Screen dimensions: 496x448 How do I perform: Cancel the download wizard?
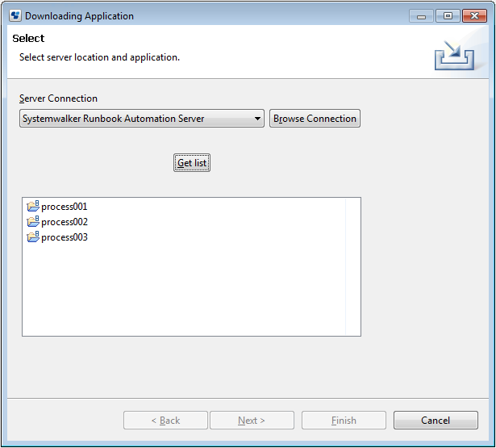(436, 420)
